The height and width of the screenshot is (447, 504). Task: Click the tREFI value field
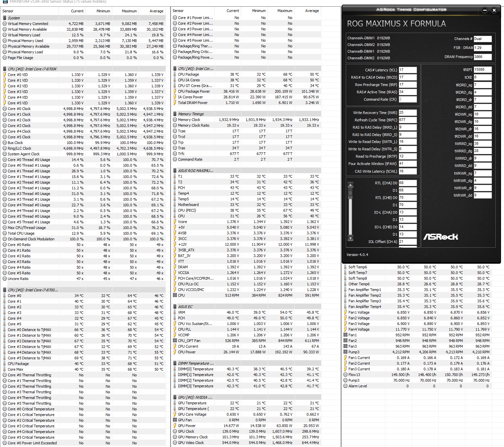point(483,70)
